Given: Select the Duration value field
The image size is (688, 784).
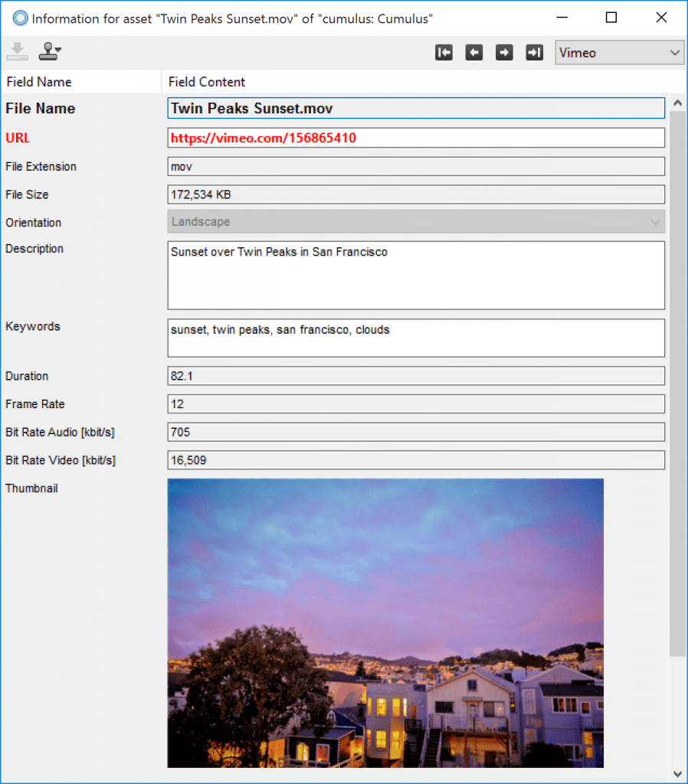Looking at the screenshot, I should 416,375.
